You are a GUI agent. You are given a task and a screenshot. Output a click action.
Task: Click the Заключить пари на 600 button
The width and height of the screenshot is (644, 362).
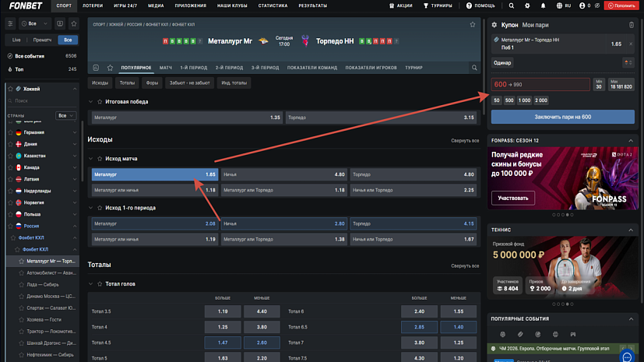(x=563, y=117)
